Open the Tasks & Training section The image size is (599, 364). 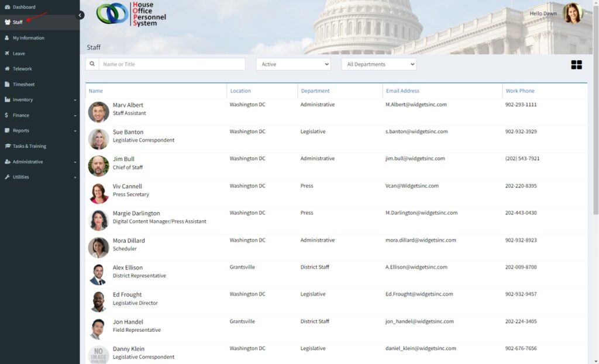pos(29,146)
